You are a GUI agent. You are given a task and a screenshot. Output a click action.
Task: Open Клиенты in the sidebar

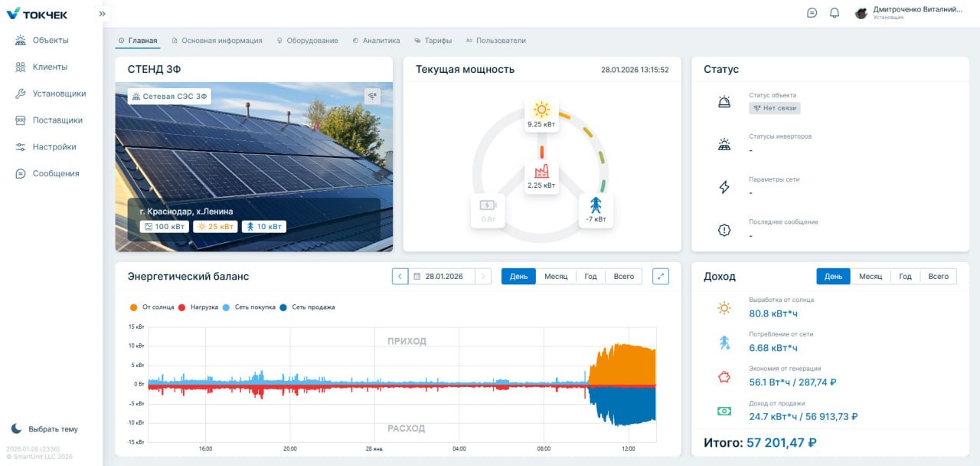point(51,67)
